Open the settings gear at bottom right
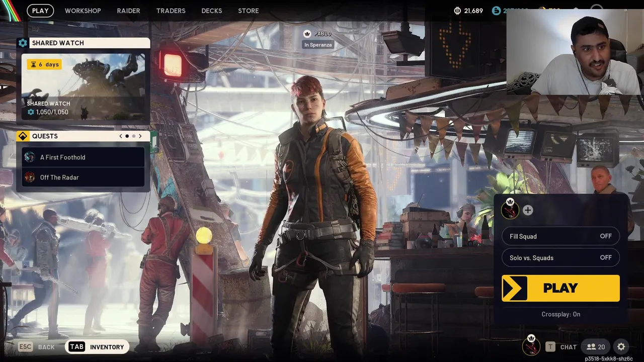This screenshot has width=644, height=362. pos(621,347)
